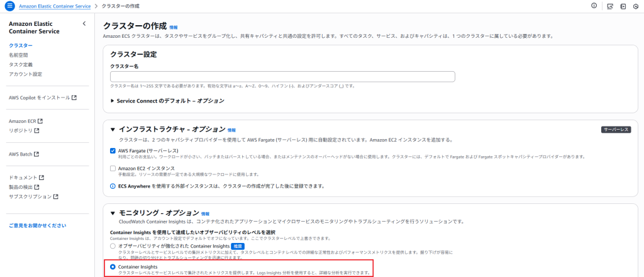Image resolution: width=644 pixels, height=277 pixels.
Task: Open アカウント設定 in the sidebar
Action: point(25,74)
